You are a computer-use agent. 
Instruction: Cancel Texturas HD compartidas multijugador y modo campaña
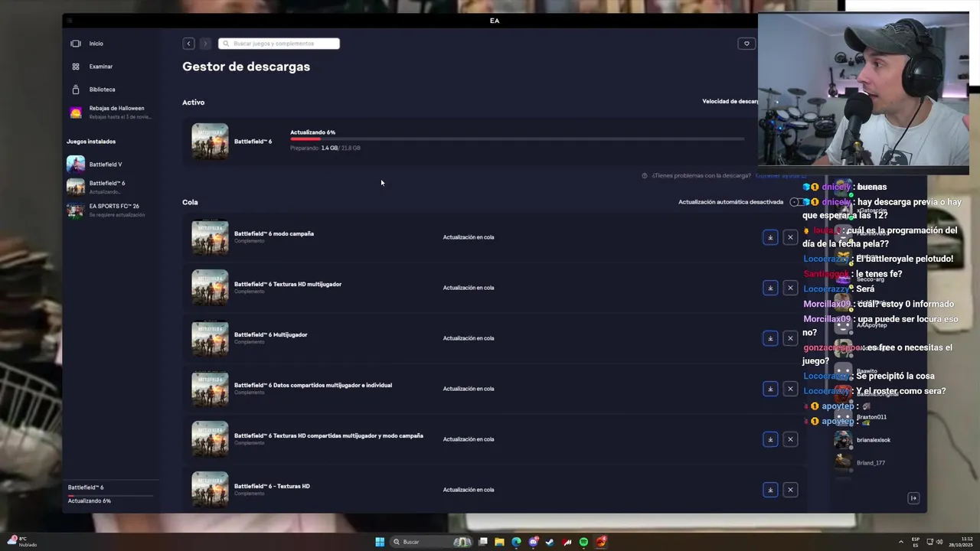(790, 439)
